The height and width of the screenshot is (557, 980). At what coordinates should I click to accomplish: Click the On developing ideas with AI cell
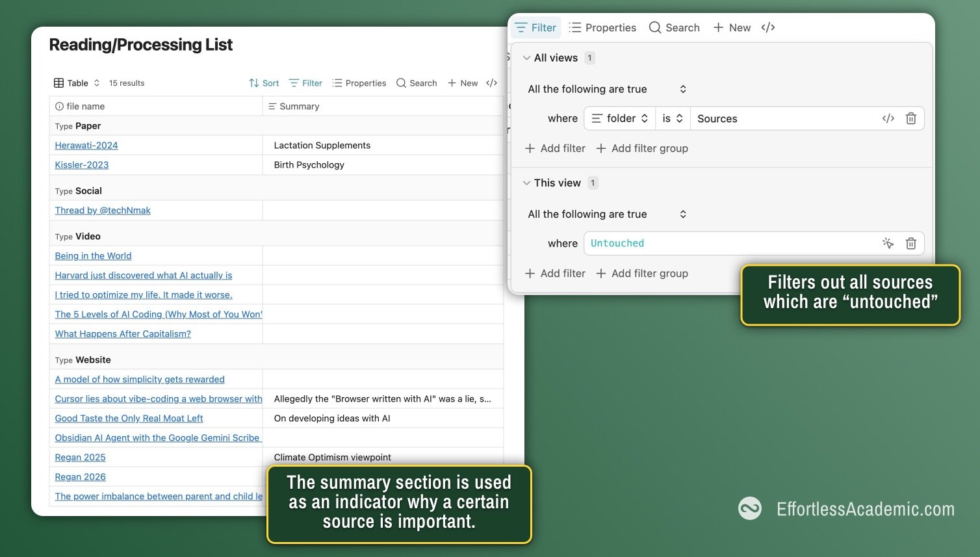[x=383, y=419]
